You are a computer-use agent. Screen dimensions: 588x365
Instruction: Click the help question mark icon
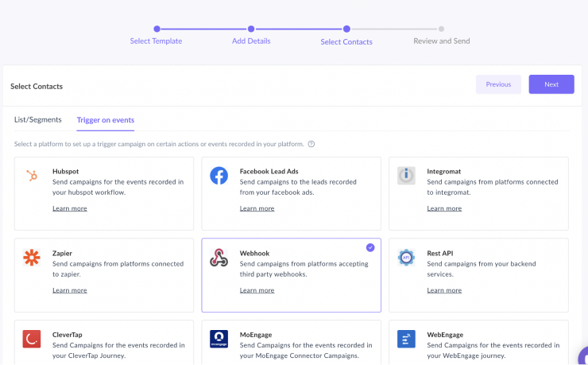pos(311,144)
